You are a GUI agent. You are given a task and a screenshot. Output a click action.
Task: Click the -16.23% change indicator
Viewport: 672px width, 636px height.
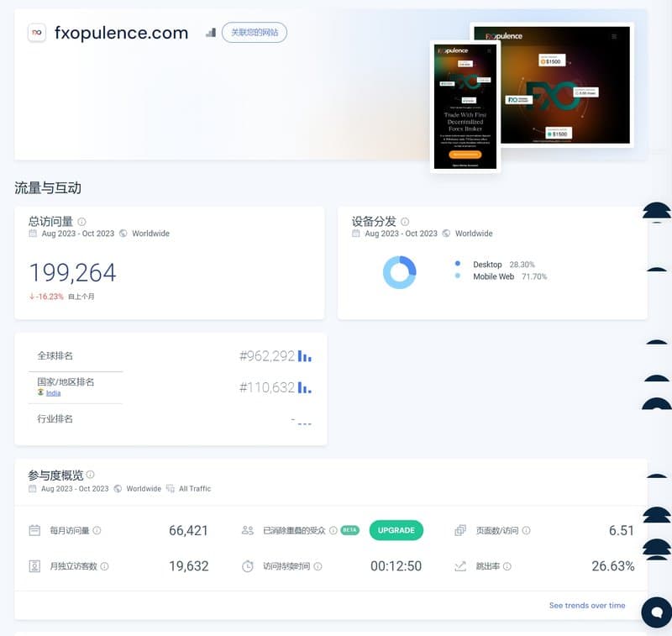(x=46, y=297)
